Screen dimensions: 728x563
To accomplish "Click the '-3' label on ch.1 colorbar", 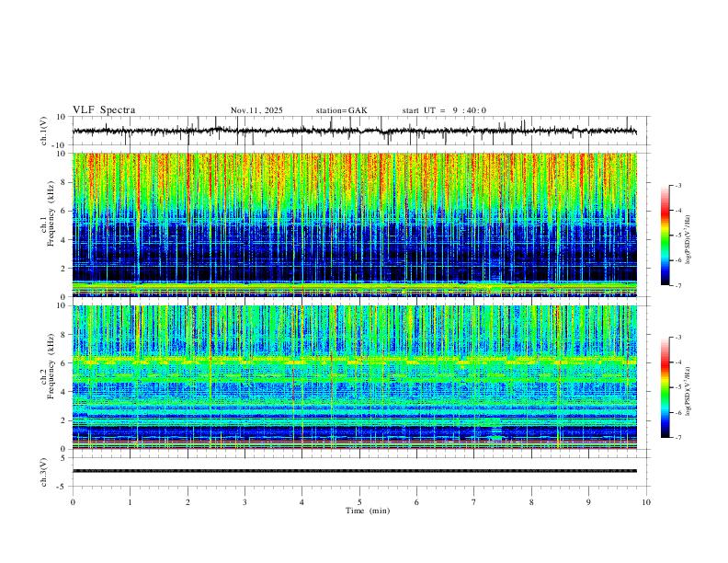I will click(x=677, y=185).
